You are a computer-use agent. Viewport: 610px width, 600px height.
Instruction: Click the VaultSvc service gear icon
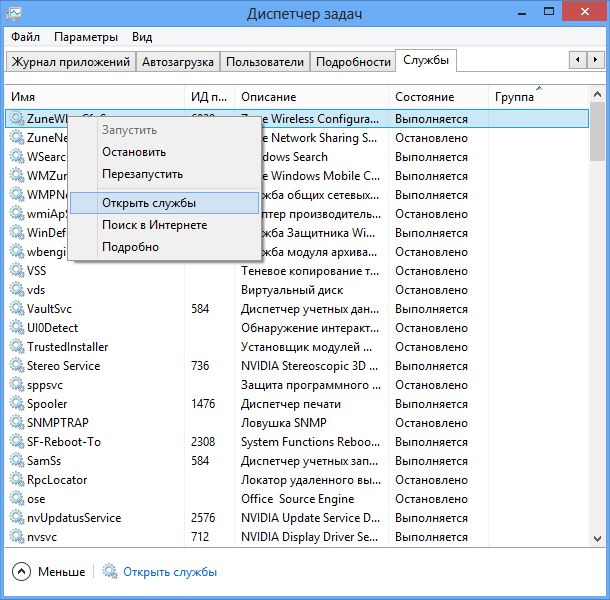[x=17, y=309]
